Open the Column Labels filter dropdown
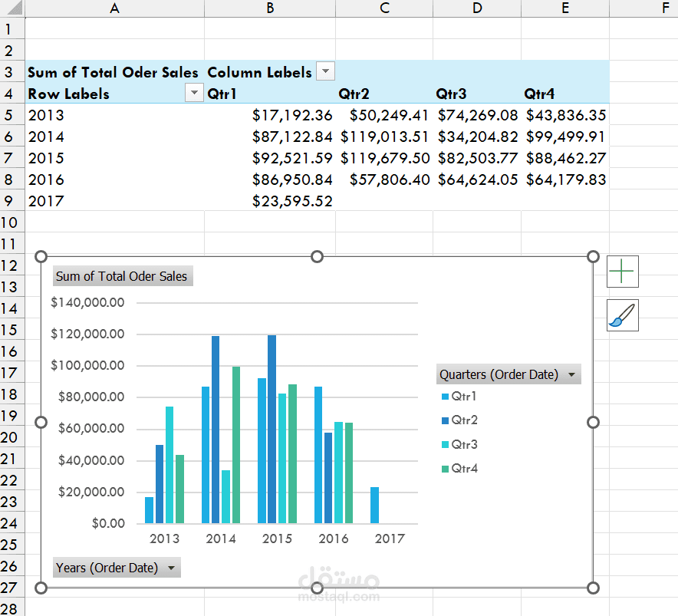Image resolution: width=678 pixels, height=616 pixels. pyautogui.click(x=326, y=71)
